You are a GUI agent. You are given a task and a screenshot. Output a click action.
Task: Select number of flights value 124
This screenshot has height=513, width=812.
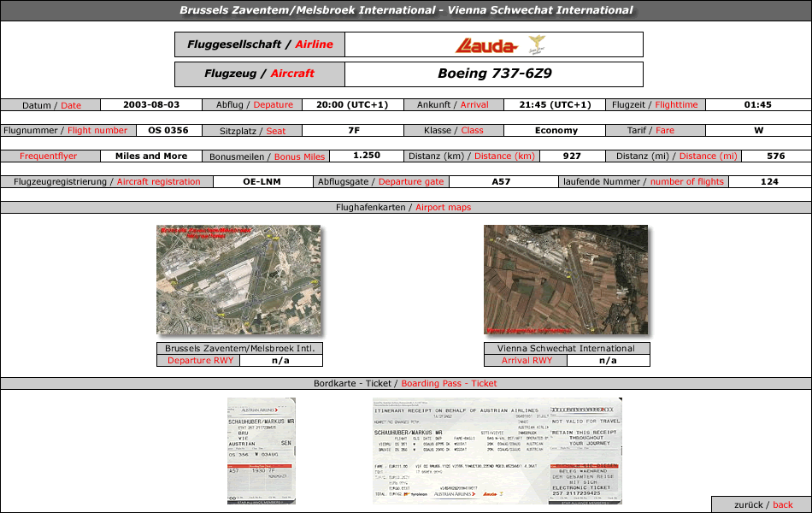tap(769, 182)
